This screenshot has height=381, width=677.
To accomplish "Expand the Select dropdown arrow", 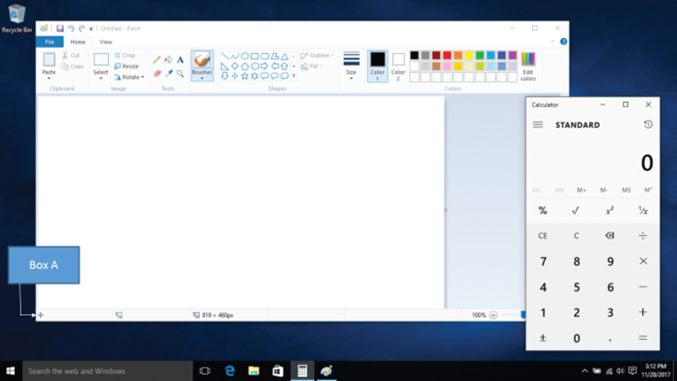I will tap(101, 78).
